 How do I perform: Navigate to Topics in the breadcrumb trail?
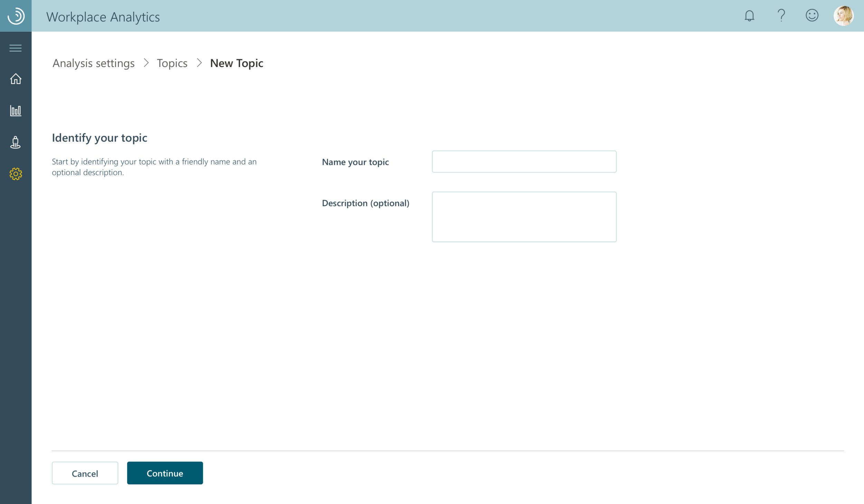[x=173, y=63]
